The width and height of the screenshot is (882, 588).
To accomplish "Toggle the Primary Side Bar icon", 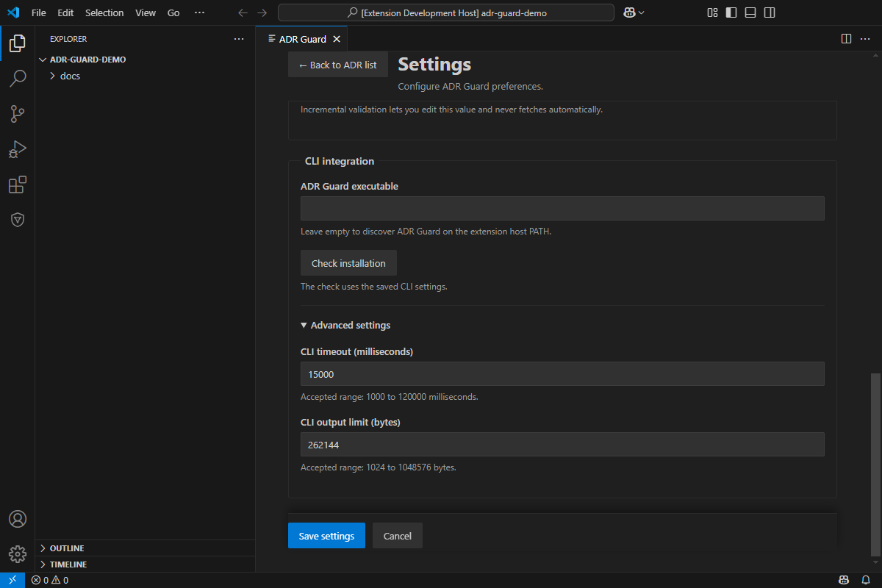I will pyautogui.click(x=731, y=12).
